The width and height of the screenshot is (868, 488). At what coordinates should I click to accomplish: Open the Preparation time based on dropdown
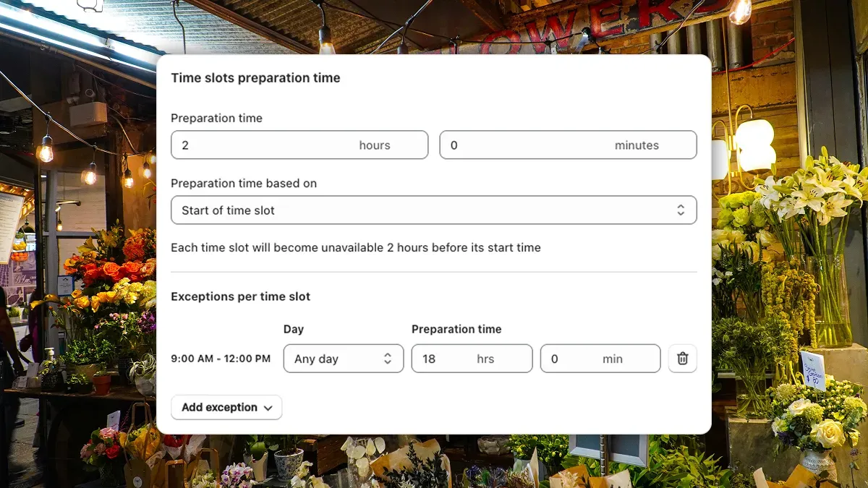point(434,210)
